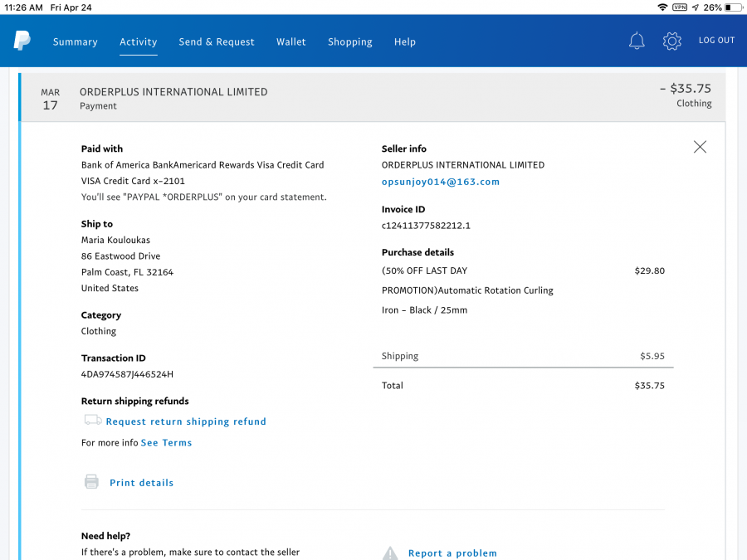This screenshot has width=747, height=560.
Task: Click the item price $29.80
Action: tap(649, 270)
